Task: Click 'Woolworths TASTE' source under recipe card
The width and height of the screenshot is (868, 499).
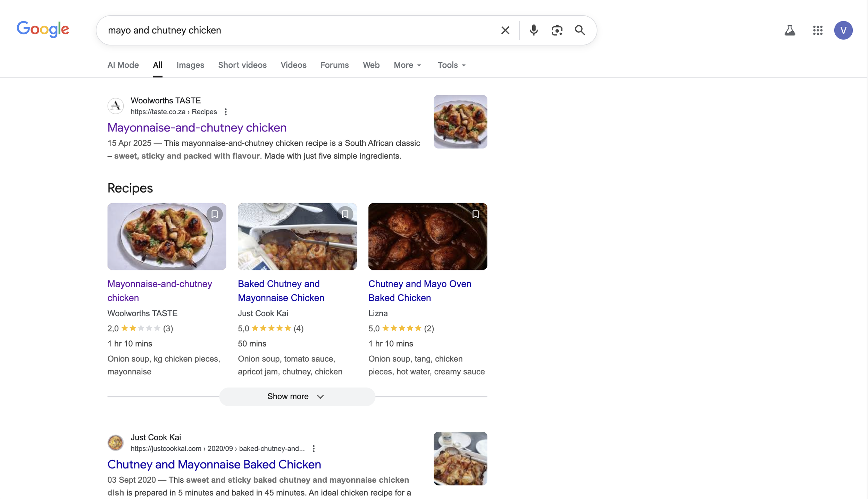Action: (x=142, y=313)
